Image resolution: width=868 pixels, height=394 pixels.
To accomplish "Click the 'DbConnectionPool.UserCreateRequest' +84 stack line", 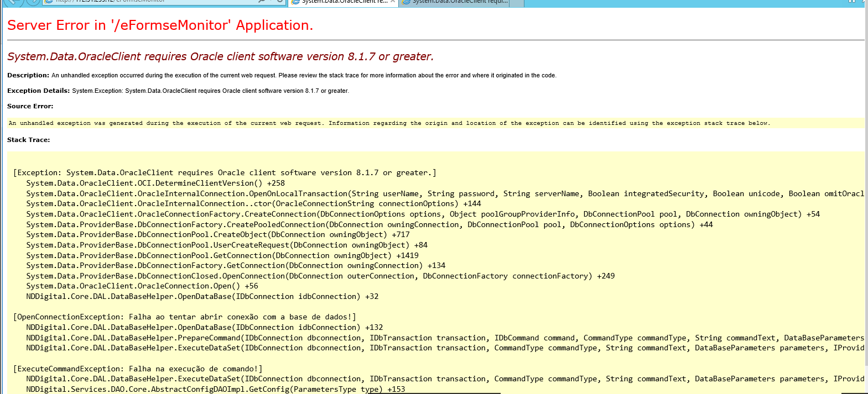I will click(227, 245).
